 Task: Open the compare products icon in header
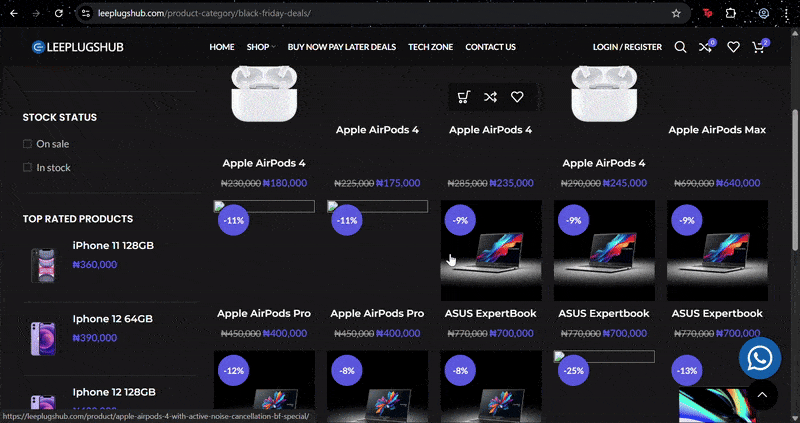(x=706, y=47)
